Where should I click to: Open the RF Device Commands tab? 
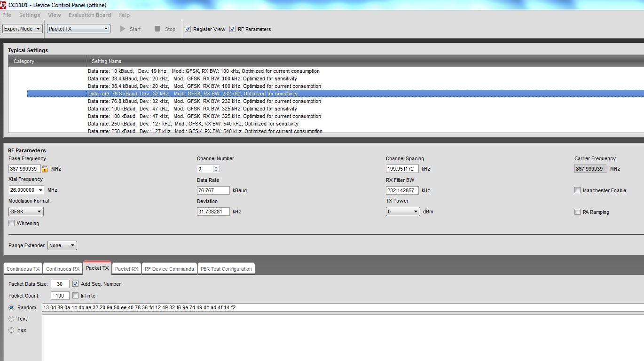[x=169, y=269]
